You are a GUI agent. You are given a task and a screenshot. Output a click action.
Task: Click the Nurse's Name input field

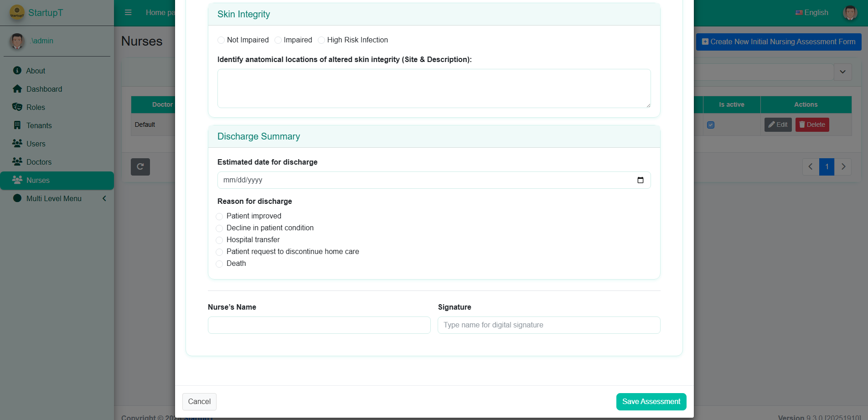(x=319, y=325)
